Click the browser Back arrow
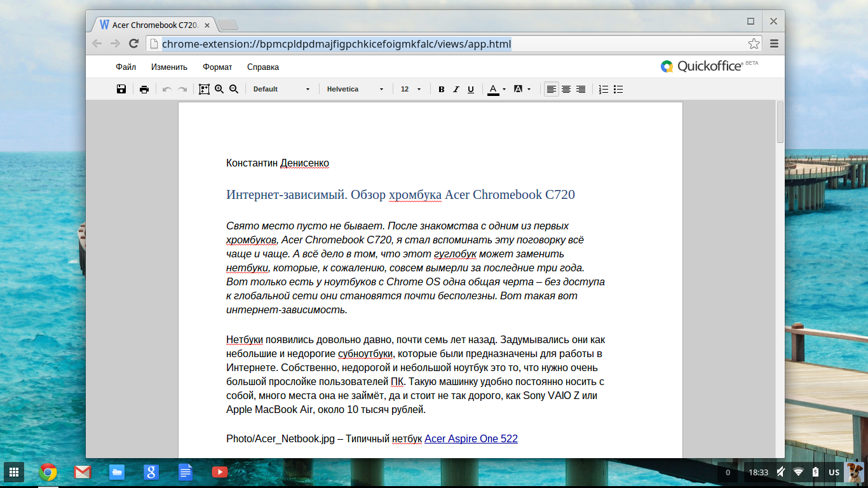868x488 pixels. pos(97,43)
